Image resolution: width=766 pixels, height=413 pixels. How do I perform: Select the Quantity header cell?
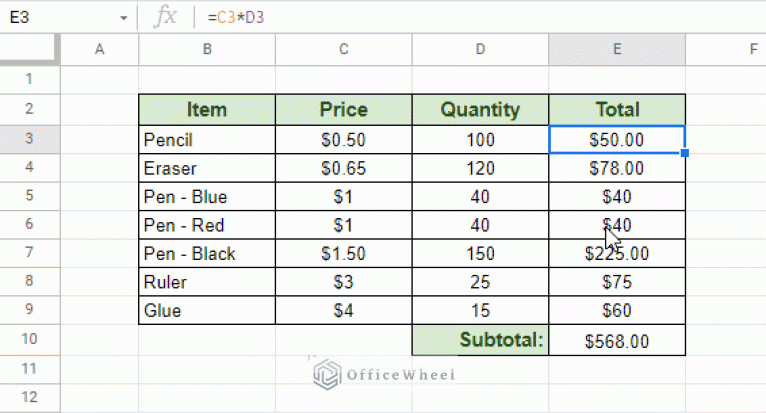coord(480,109)
